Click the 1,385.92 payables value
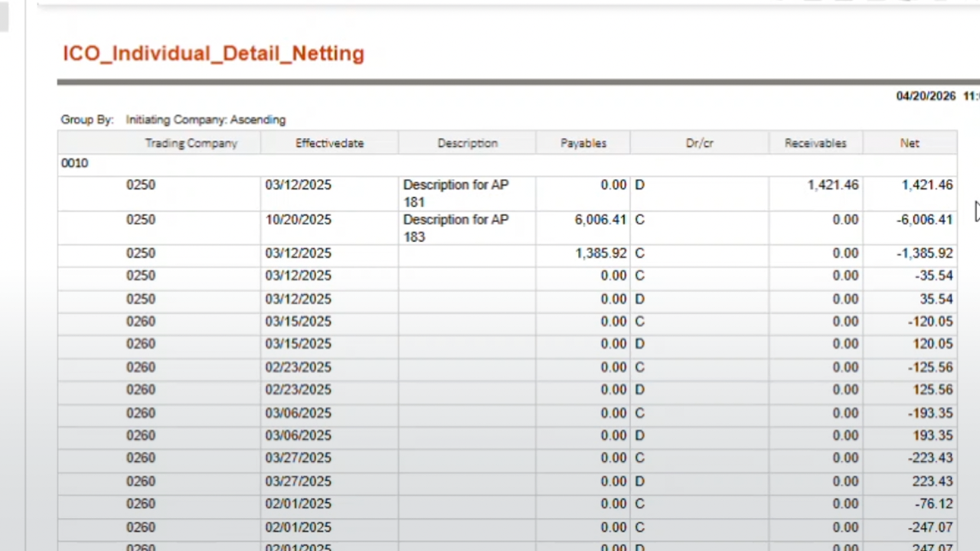Image resolution: width=980 pixels, height=551 pixels. pyautogui.click(x=601, y=253)
